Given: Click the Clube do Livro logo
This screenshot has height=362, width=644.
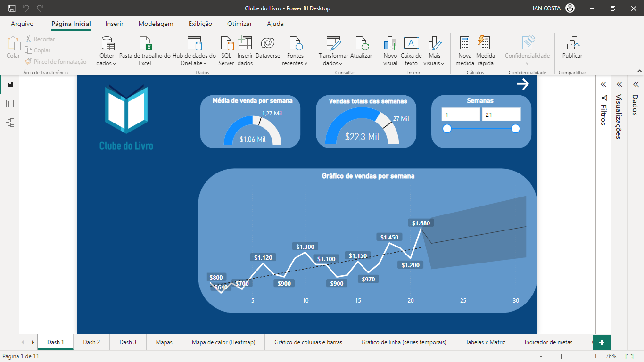Looking at the screenshot, I should tap(126, 117).
